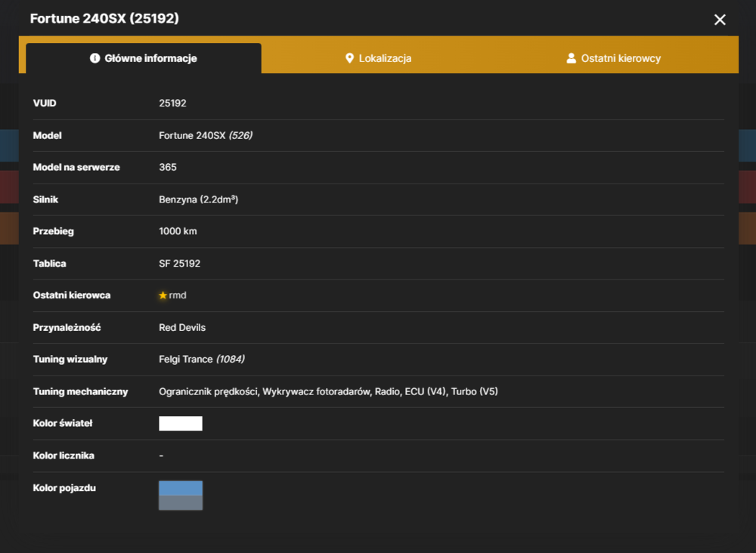
Task: Click the info icon in Główne informacje tab
Action: [x=95, y=58]
